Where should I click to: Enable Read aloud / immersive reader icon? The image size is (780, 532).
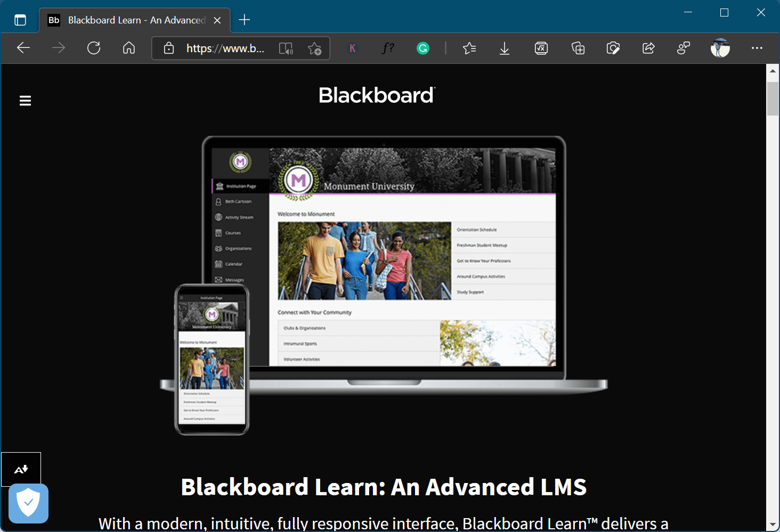click(x=286, y=48)
